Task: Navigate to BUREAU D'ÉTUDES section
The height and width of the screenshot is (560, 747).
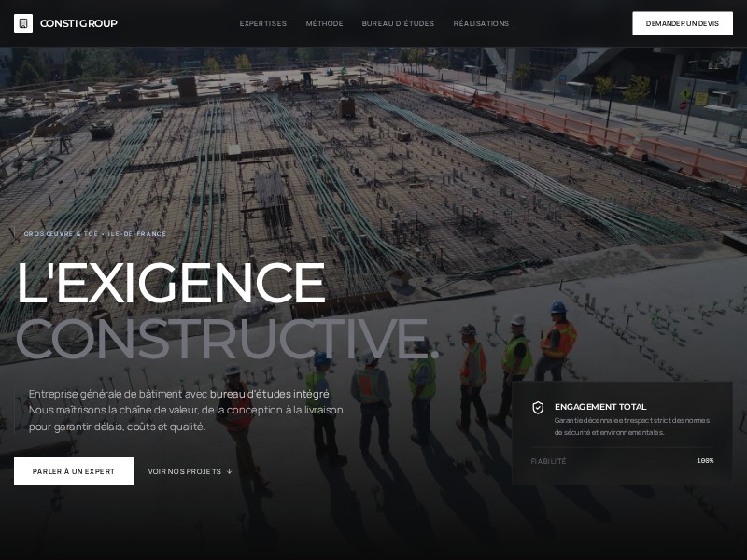Action: [x=397, y=23]
